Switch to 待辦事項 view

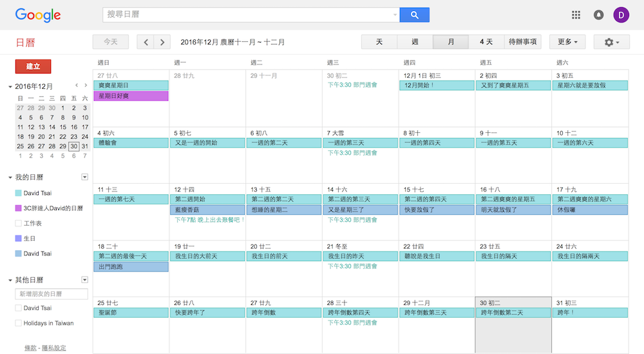point(522,42)
